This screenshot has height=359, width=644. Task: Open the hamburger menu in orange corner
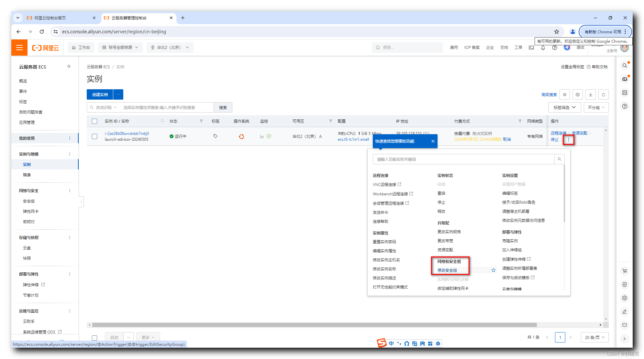19,48
